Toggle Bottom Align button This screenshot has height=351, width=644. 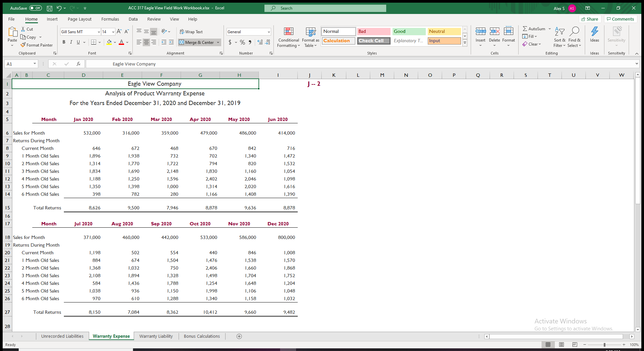tap(154, 32)
